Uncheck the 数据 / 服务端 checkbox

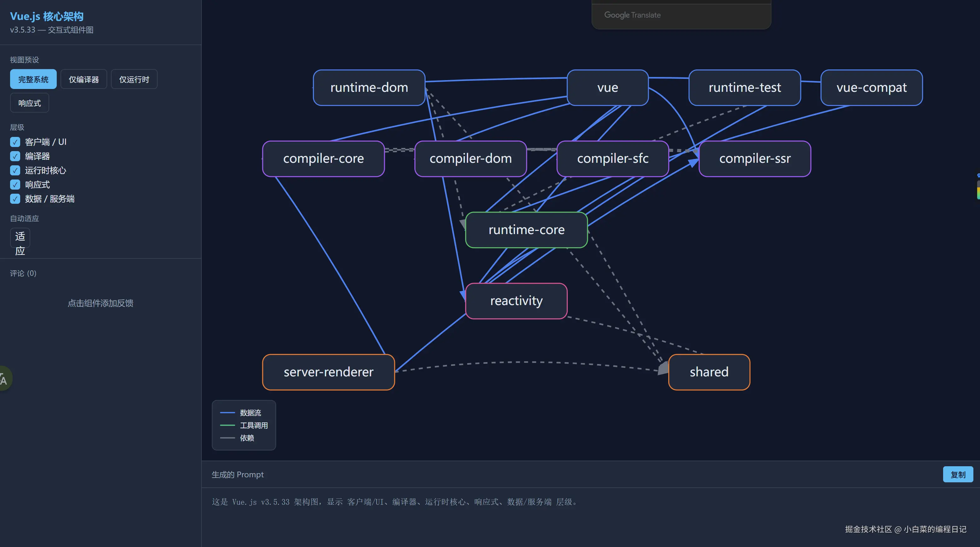[15, 199]
